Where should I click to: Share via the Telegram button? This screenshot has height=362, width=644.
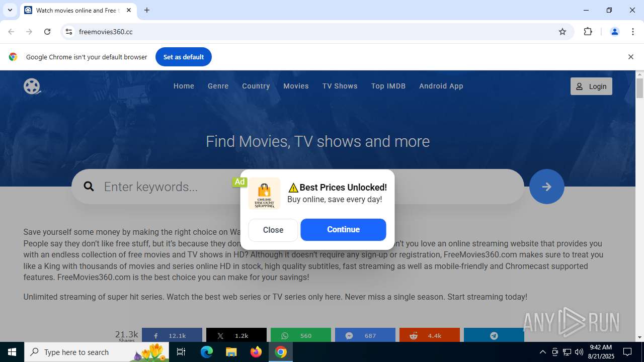pos(494,335)
